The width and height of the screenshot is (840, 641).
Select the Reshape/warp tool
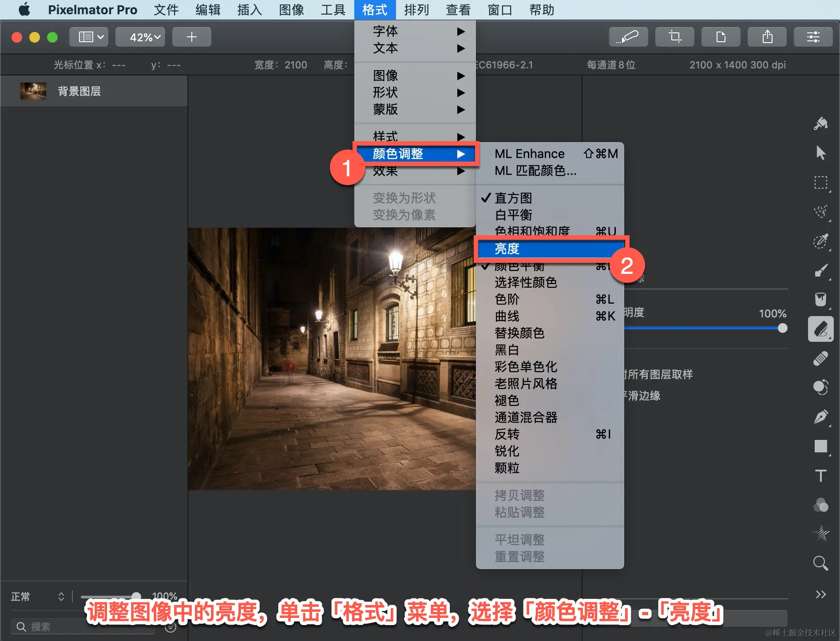point(820,388)
